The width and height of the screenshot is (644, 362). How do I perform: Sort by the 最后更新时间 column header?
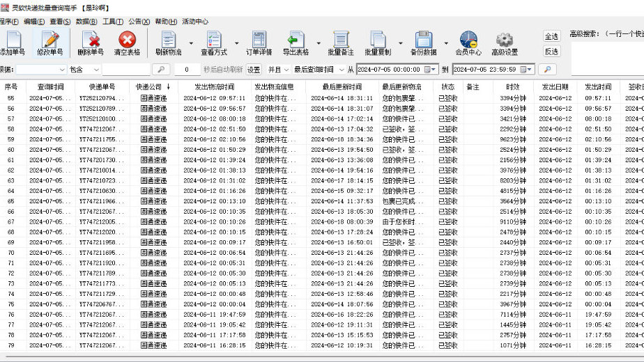(x=342, y=87)
